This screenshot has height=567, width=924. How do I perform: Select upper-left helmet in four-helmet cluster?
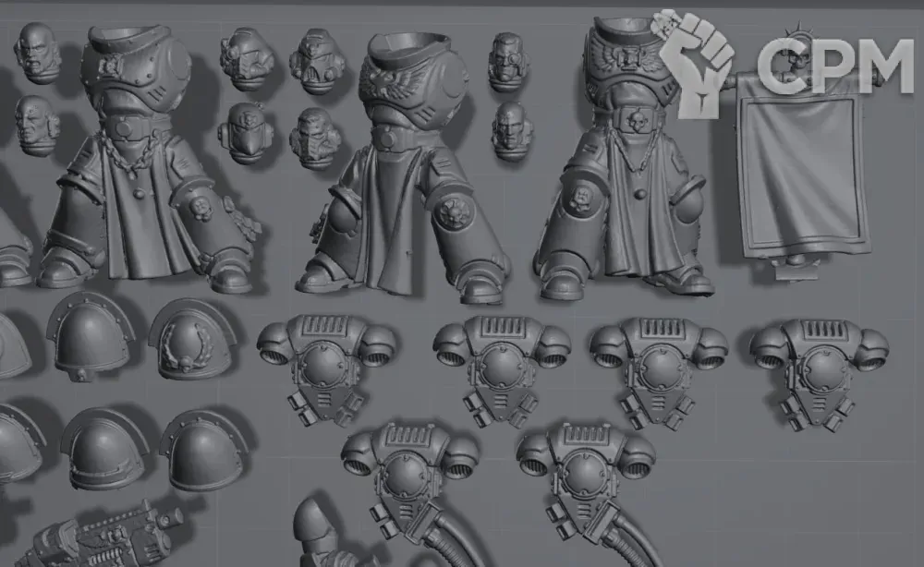pos(247,58)
